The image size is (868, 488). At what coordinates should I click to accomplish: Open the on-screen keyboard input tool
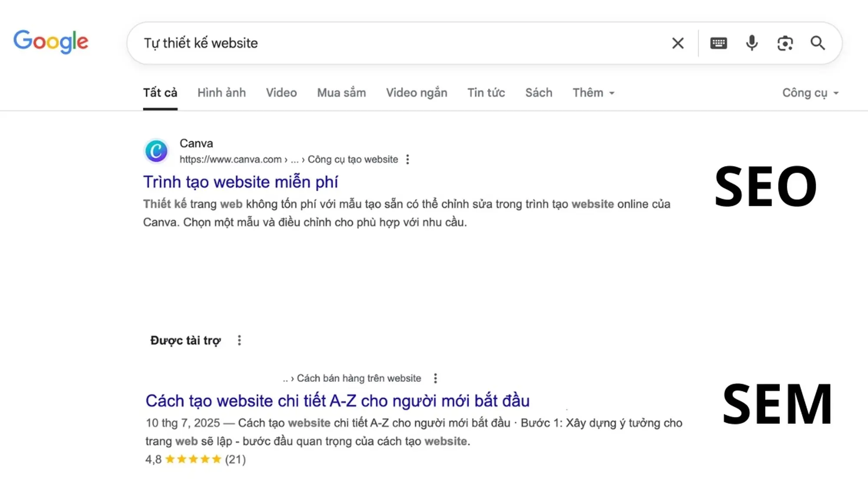point(718,43)
